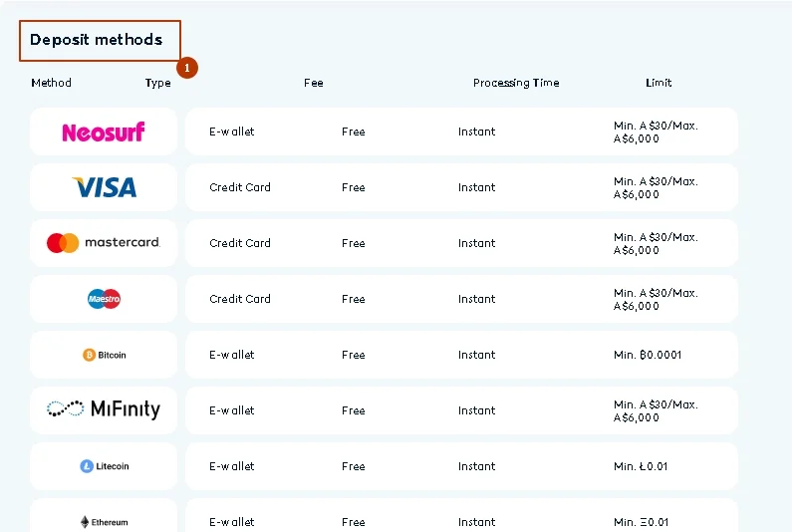This screenshot has height=532, width=792.
Task: Click E-wallet in the Neosurf row
Action: (232, 132)
